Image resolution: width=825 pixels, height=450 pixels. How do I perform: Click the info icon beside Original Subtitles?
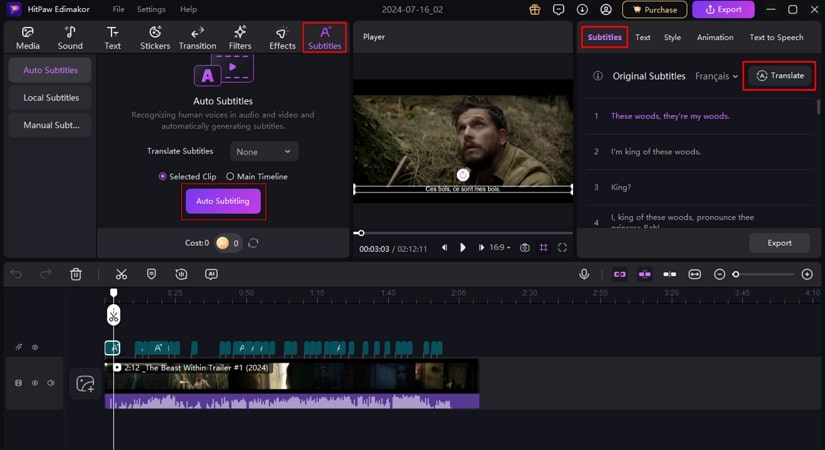coord(598,76)
